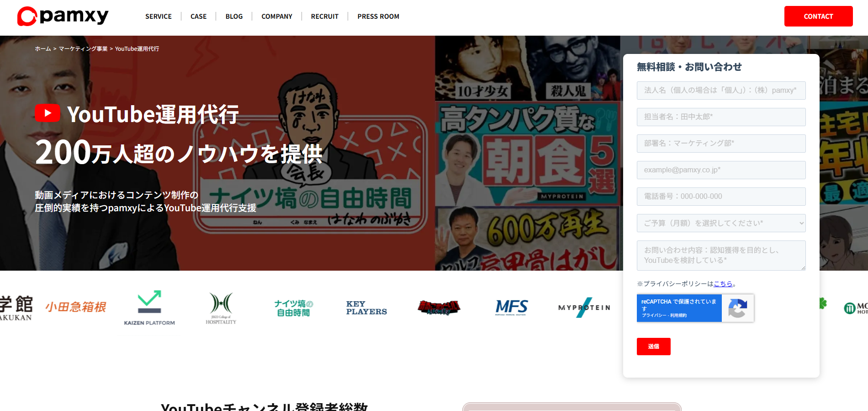Click the Key Players logo
The height and width of the screenshot is (411, 868).
click(x=366, y=308)
